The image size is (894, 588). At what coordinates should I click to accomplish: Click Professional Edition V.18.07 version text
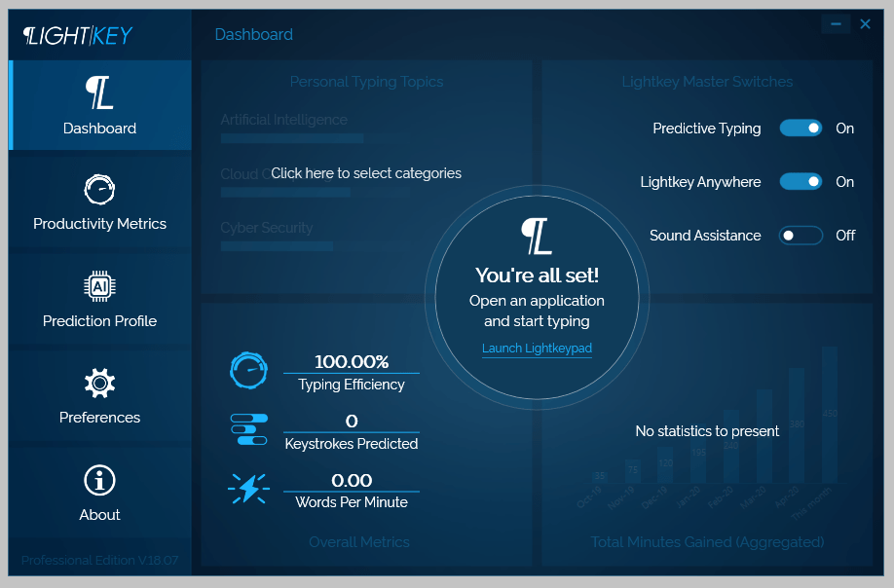coord(99,560)
